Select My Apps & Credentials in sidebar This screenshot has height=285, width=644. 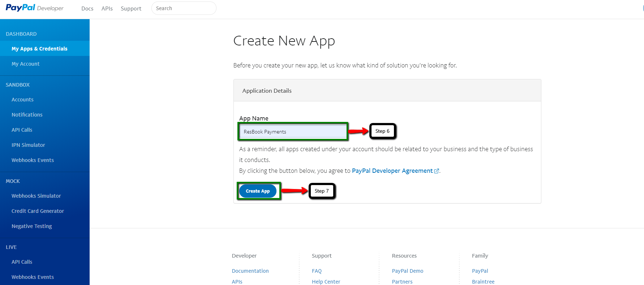(x=45, y=48)
